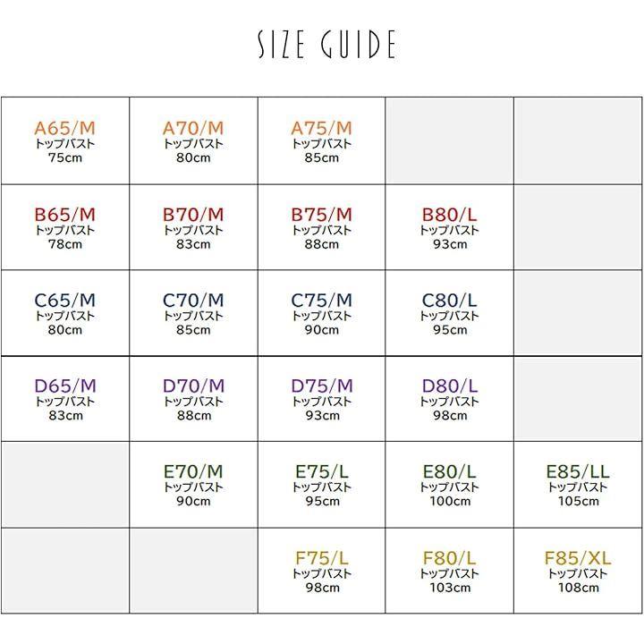Choose the E75/L 95cm cell
The image size is (644, 644).
(322, 485)
